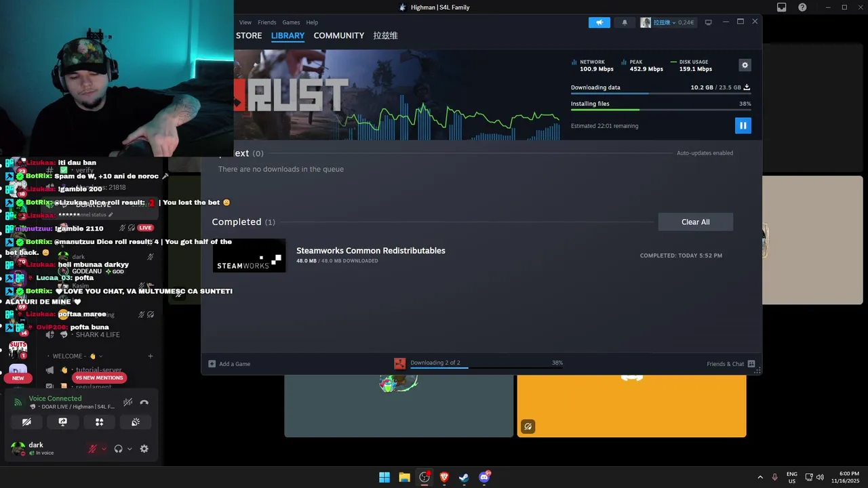This screenshot has width=868, height=488.
Task: Open the Steam View menu
Action: 245,22
